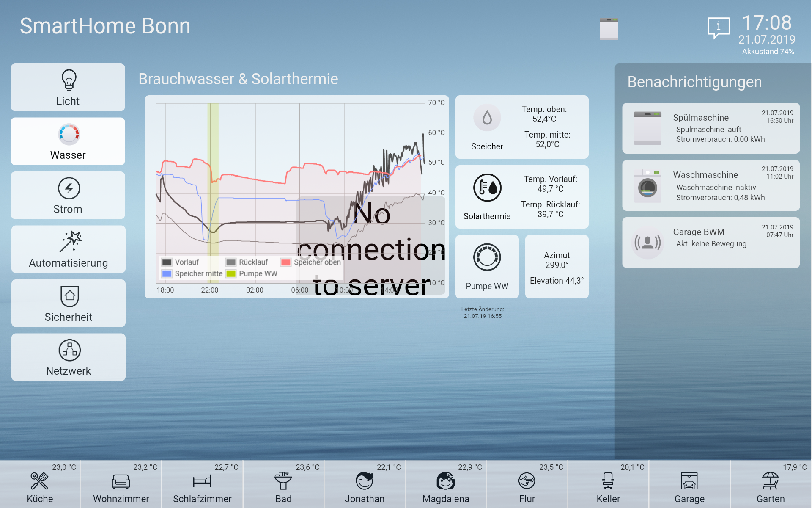Open Automatisierung magic wand section
This screenshot has width=812, height=508.
coord(70,242)
